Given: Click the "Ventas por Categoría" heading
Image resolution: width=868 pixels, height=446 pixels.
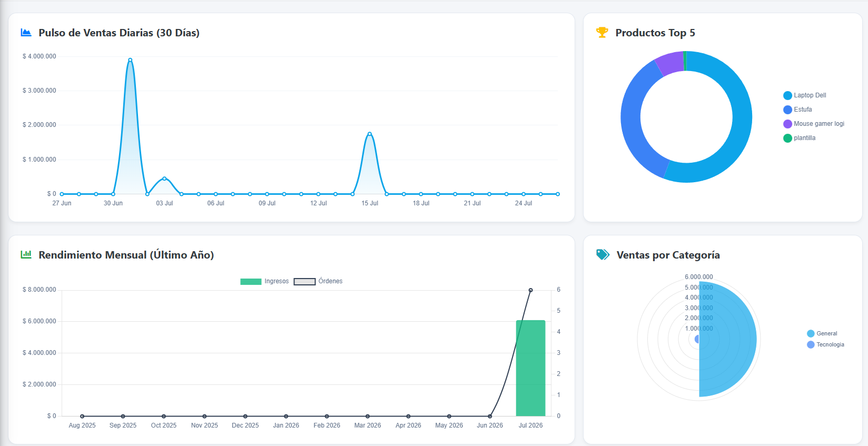Looking at the screenshot, I should 668,255.
